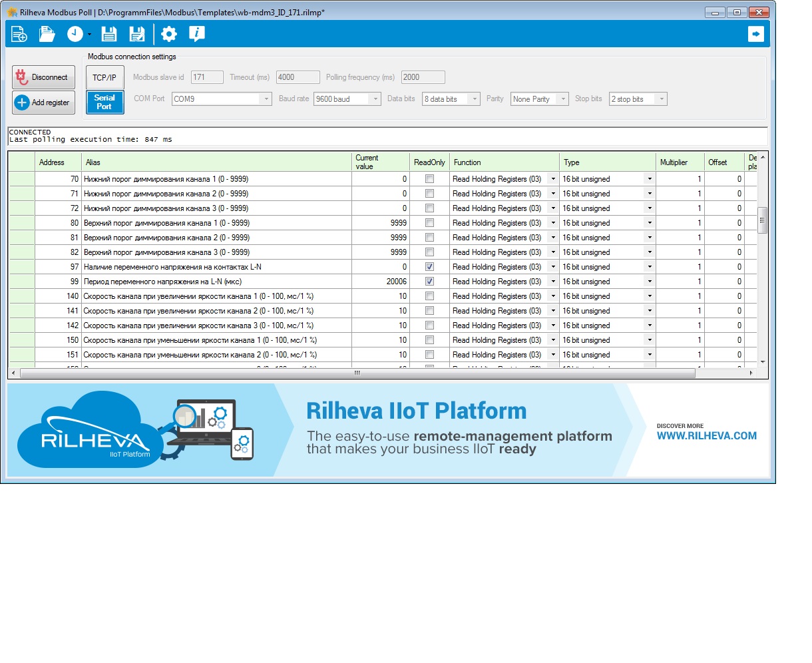
Task: Toggle ReadOnly checkbox for address 71
Action: point(429,194)
